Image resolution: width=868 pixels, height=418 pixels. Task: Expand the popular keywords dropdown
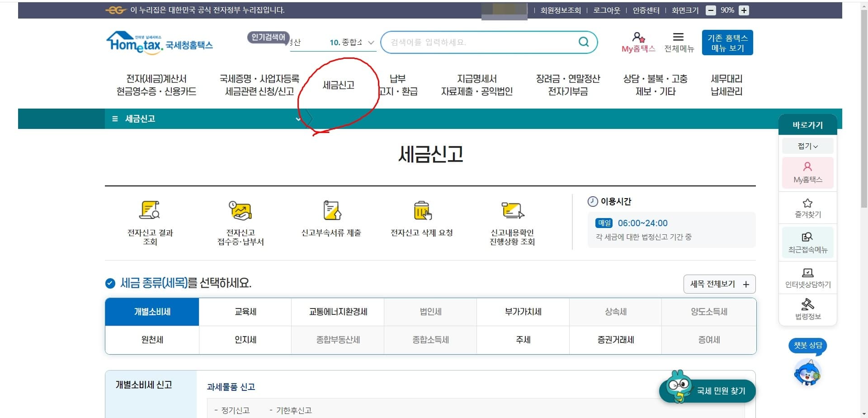(371, 43)
